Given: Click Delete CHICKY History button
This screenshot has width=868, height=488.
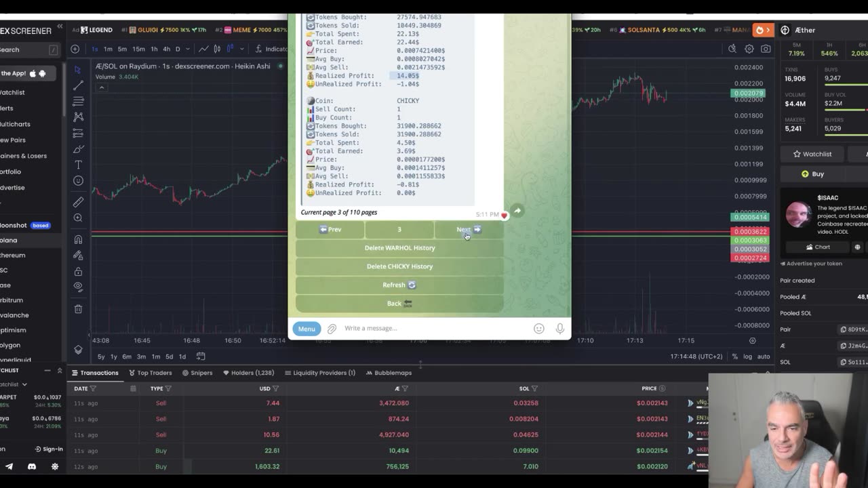Looking at the screenshot, I should coord(399,266).
